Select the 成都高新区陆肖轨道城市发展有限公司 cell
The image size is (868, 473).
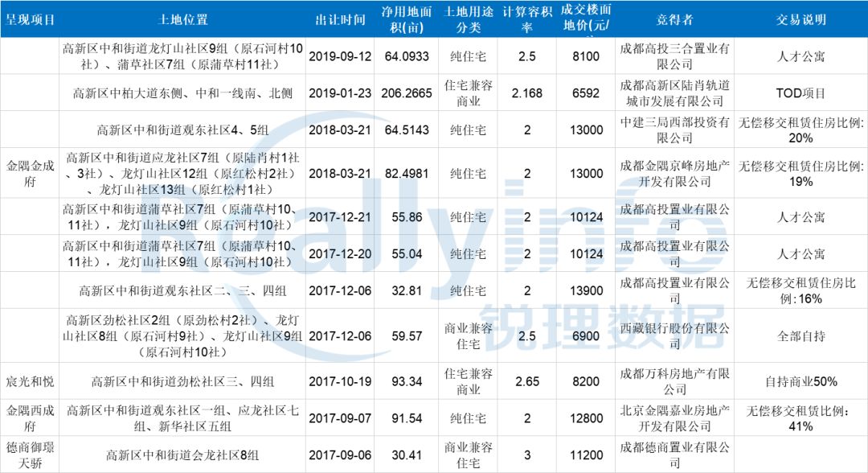coord(674,93)
